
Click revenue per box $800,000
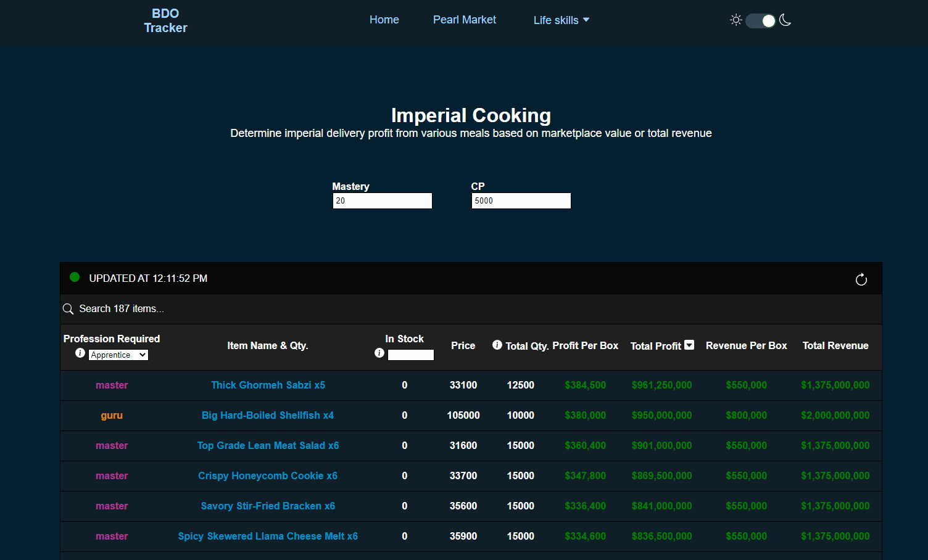coord(747,415)
